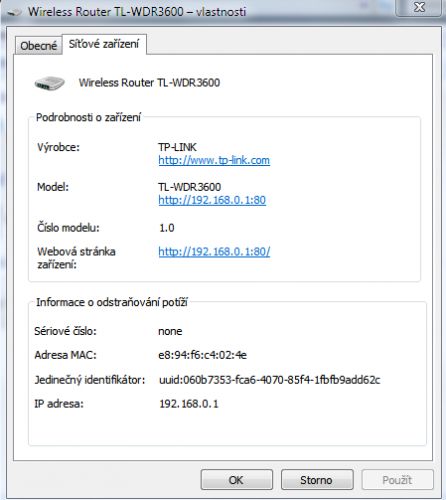Viewport: 446px width, 500px height.
Task: Switch to the Obecné tab
Action: point(39,46)
